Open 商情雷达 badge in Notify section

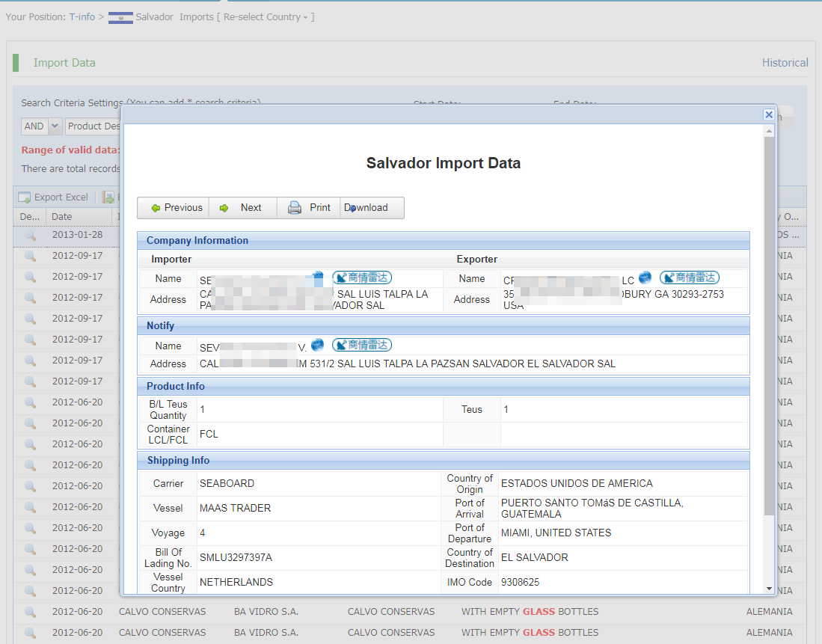coord(362,345)
